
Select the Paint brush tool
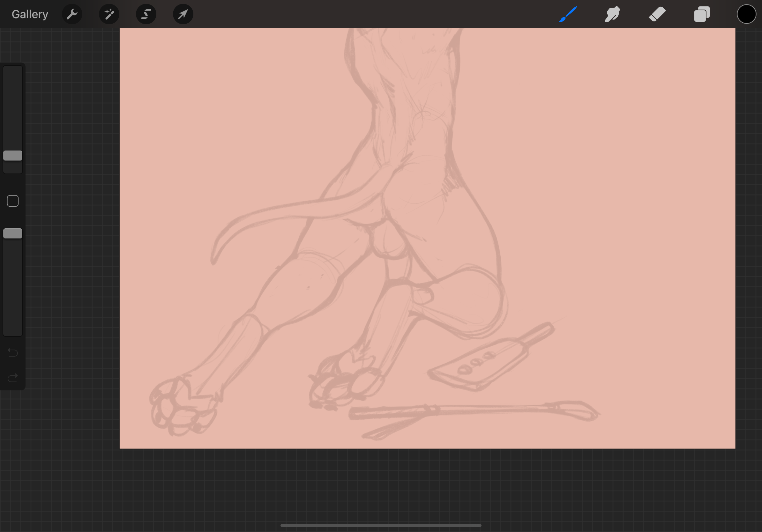(568, 14)
